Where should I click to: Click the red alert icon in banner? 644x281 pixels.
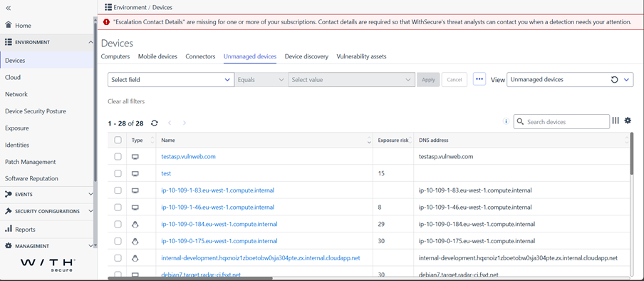tap(106, 22)
